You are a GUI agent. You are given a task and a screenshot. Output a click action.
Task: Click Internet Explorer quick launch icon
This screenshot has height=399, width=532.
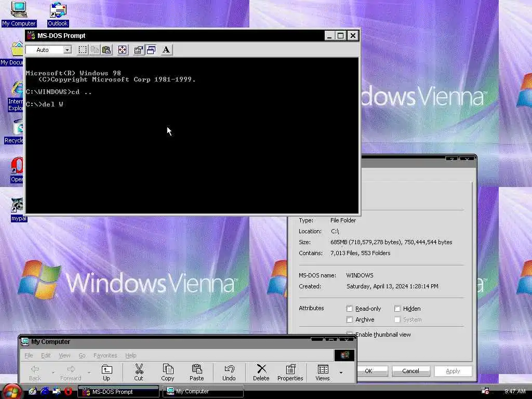coord(45,391)
